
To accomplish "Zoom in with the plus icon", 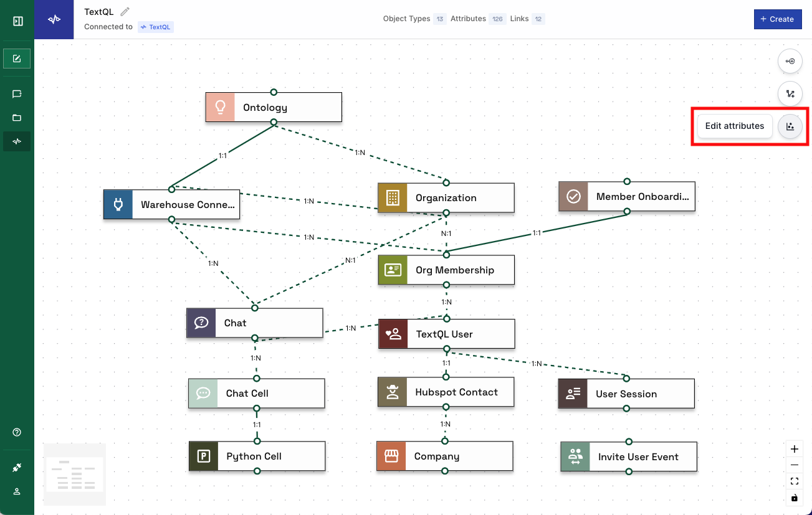I will (794, 449).
